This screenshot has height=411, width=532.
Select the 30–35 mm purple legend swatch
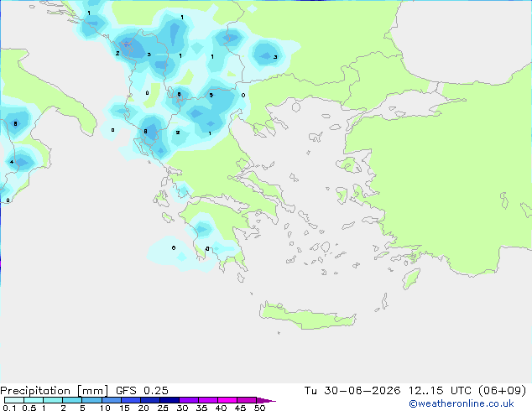coord(189,400)
